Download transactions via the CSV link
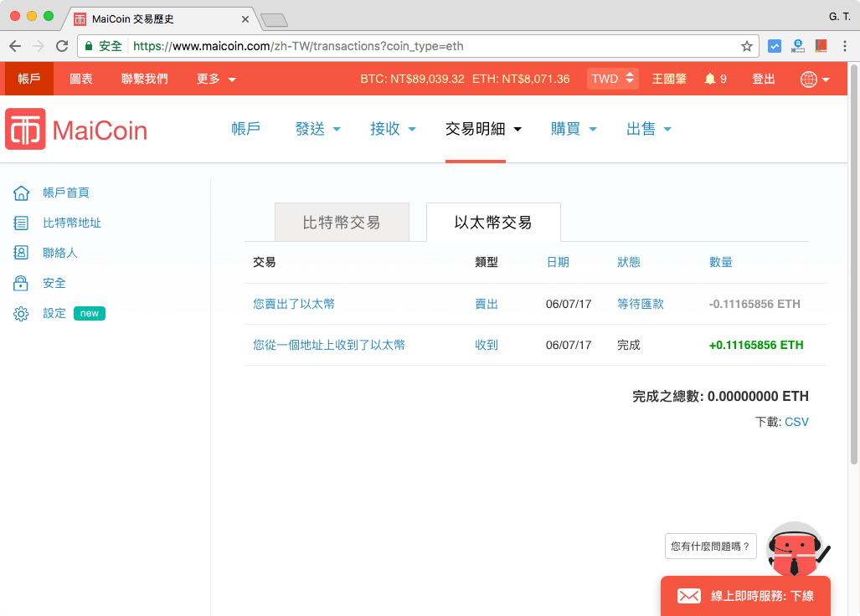The width and height of the screenshot is (860, 616). 796,421
